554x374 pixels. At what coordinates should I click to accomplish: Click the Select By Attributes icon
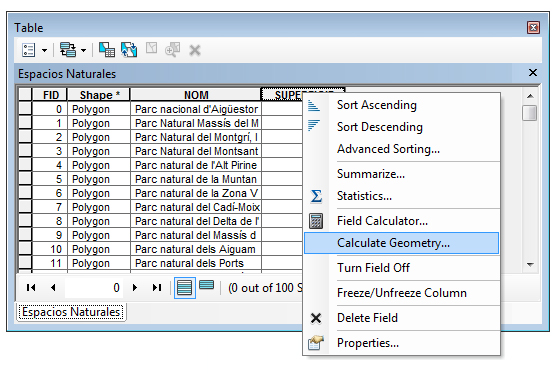click(107, 50)
